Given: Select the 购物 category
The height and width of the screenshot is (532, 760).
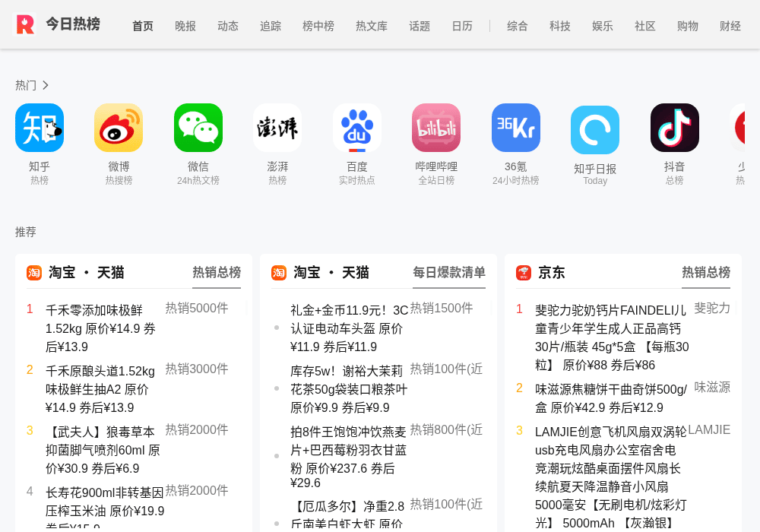Looking at the screenshot, I should (x=688, y=26).
